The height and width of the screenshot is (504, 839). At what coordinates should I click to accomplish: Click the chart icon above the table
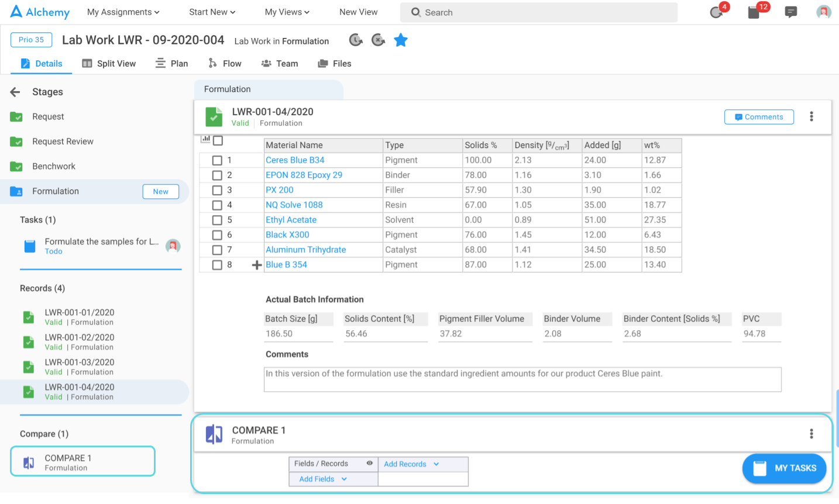click(x=205, y=139)
